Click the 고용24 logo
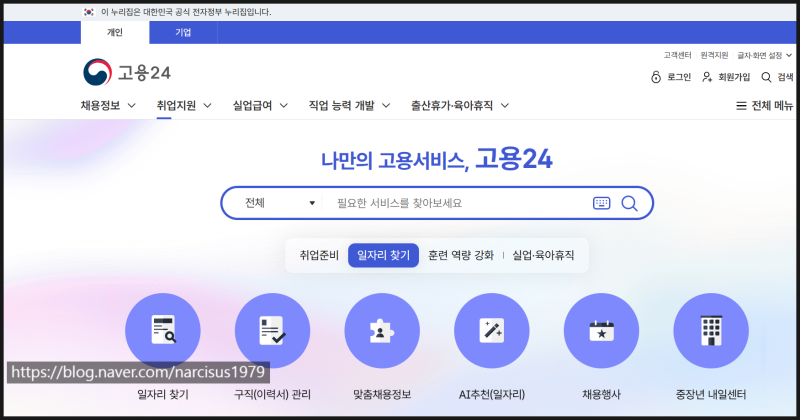Screen dimensions: 800x420 (127, 72)
